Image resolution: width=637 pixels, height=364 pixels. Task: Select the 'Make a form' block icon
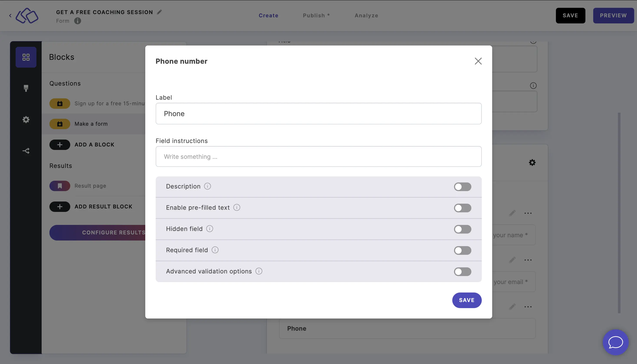pos(60,124)
